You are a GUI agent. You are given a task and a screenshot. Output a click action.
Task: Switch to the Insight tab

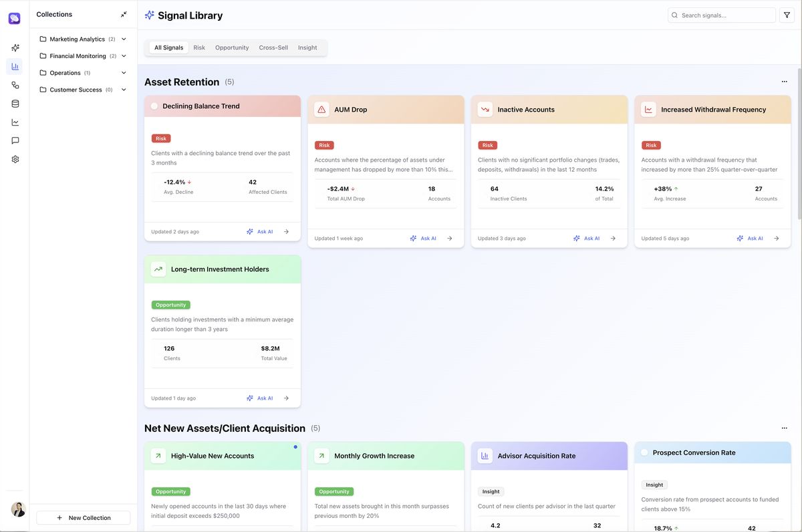point(307,47)
